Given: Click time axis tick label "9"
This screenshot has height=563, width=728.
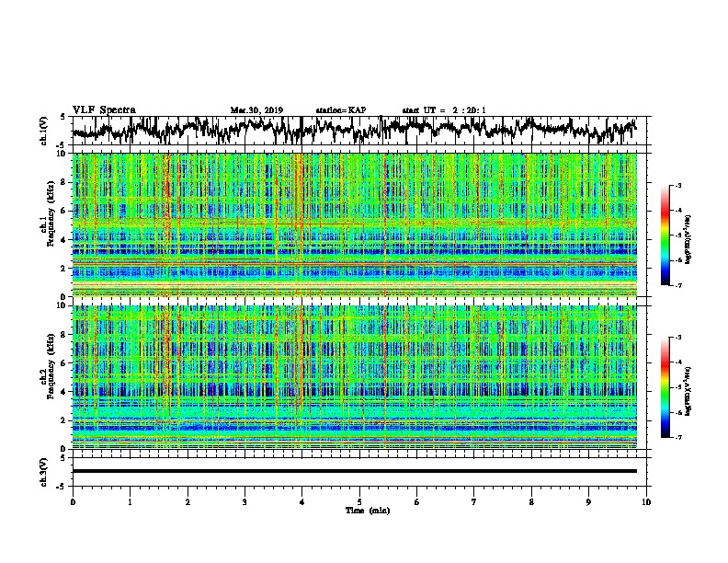Looking at the screenshot, I should tap(588, 502).
